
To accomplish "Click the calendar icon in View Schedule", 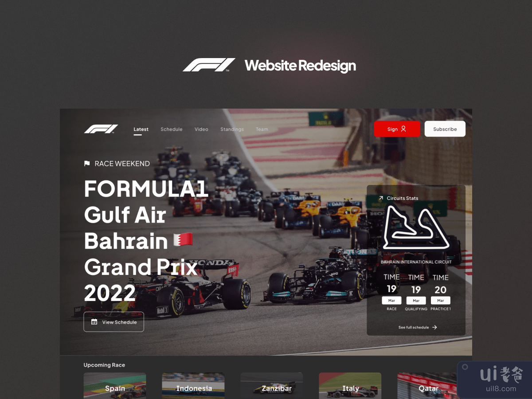I will coord(94,322).
